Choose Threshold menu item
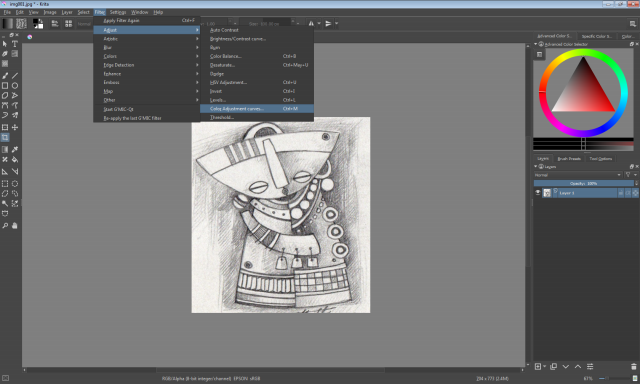This screenshot has height=384, width=640. pos(257,118)
